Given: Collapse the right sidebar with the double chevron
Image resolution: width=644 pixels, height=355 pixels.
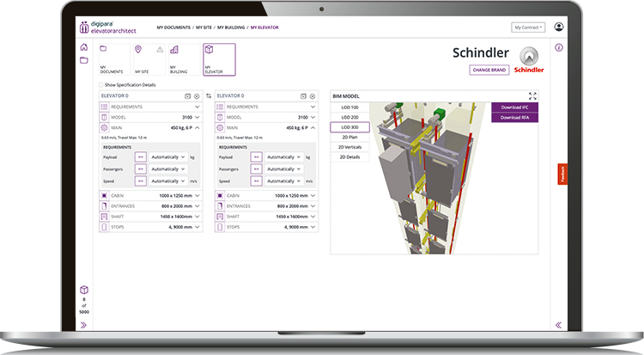Looking at the screenshot, I should [559, 325].
